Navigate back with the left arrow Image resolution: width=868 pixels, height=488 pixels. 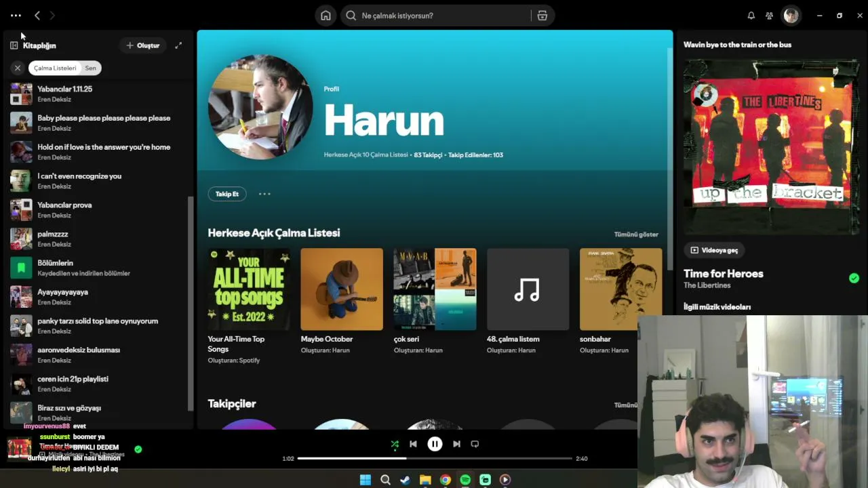(37, 16)
